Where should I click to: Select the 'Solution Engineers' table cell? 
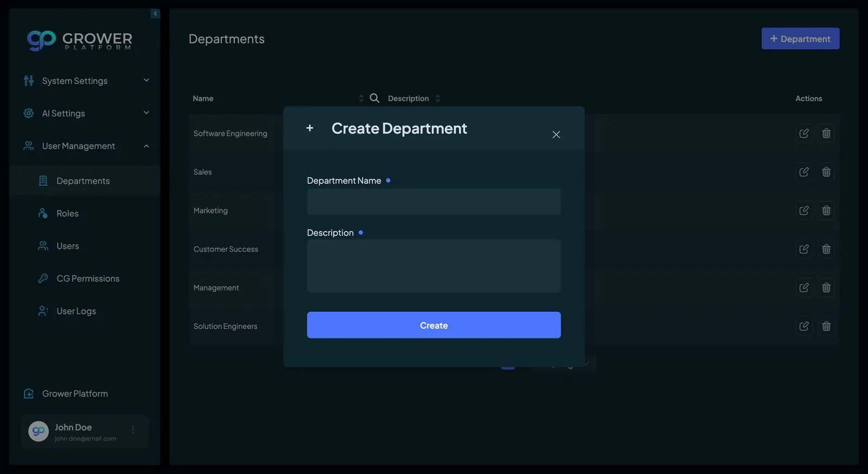[225, 326]
